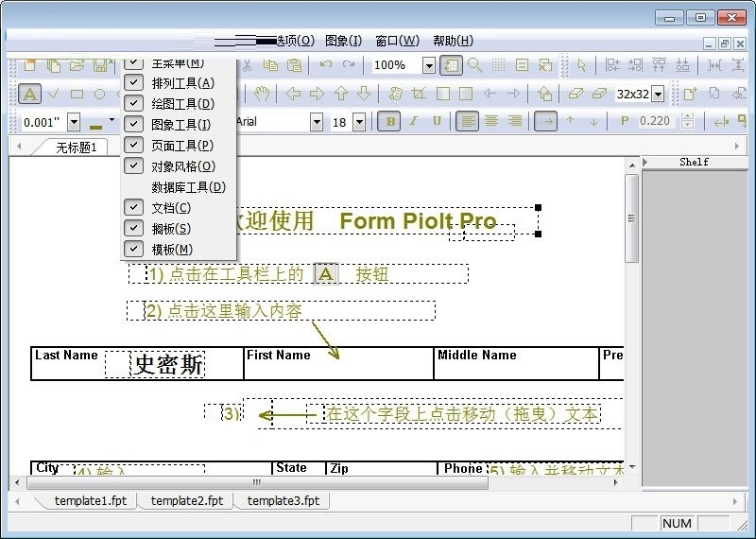
Task: Click the olive line color swatch
Action: tap(96, 127)
